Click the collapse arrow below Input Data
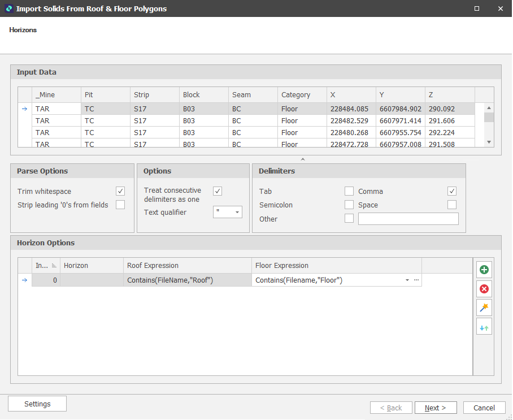 click(x=302, y=159)
